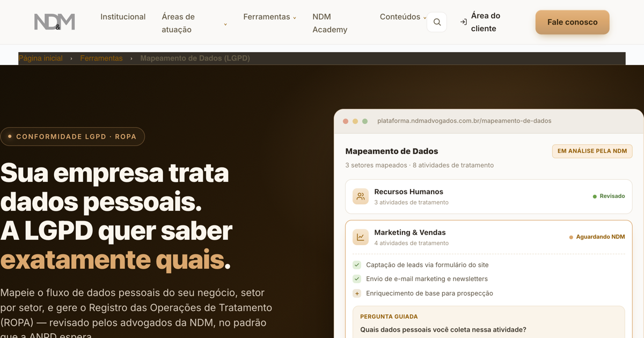Click the PERGUNTA GUIADA label
The height and width of the screenshot is (338, 644).
(x=389, y=317)
